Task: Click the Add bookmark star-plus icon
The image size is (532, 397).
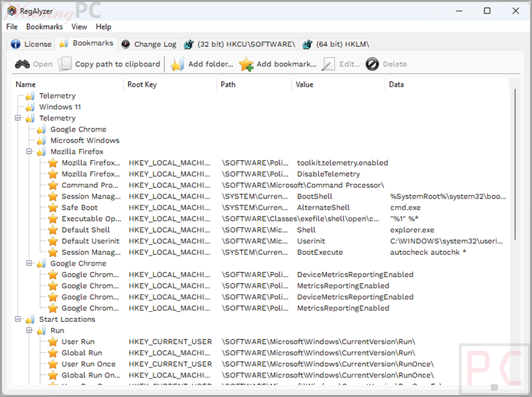Action: pos(246,64)
